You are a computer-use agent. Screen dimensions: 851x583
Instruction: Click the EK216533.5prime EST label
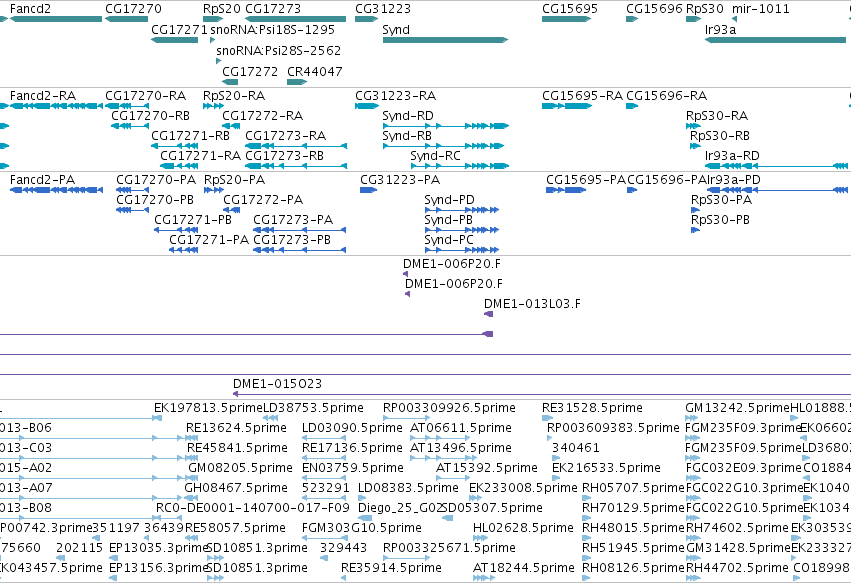point(606,468)
